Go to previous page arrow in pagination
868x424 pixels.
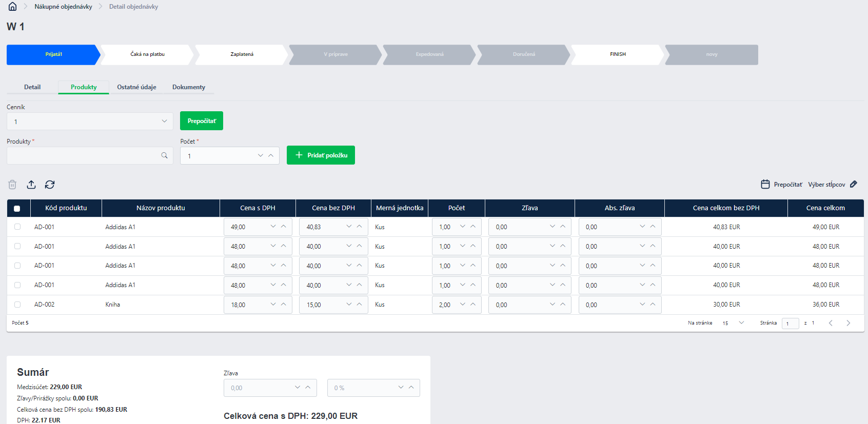click(x=831, y=323)
